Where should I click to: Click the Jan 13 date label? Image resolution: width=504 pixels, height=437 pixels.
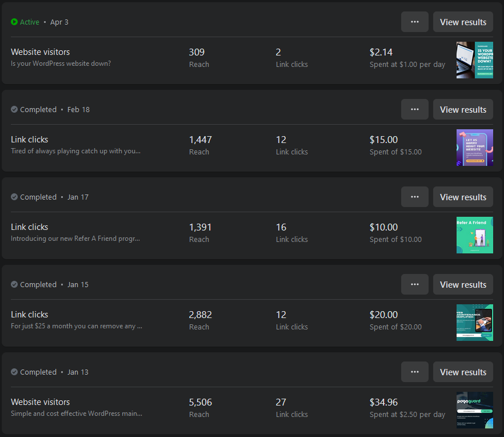tap(78, 372)
